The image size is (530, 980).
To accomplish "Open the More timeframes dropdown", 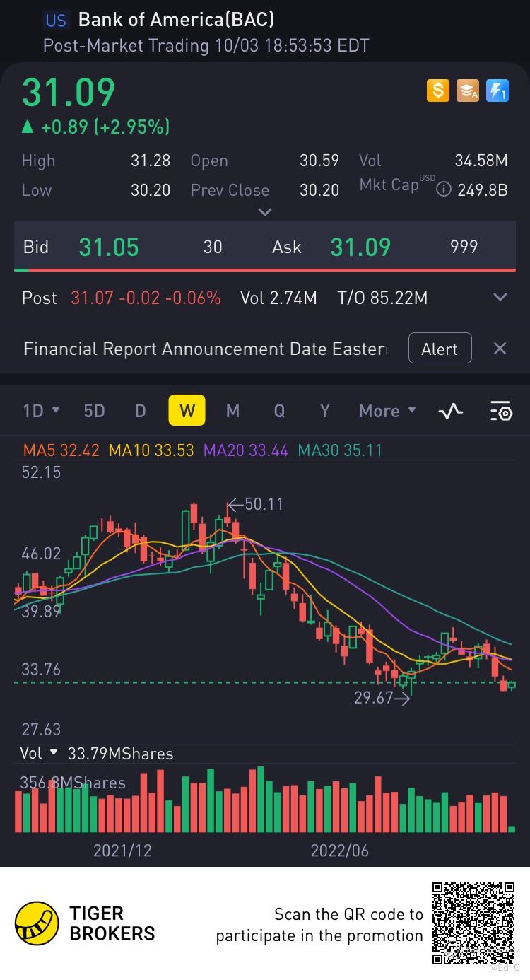I will point(387,411).
